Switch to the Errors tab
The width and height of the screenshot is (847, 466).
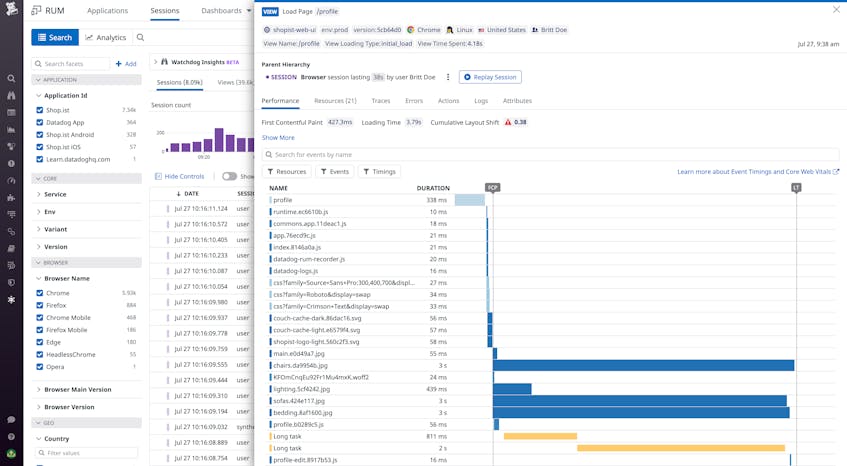coord(414,101)
